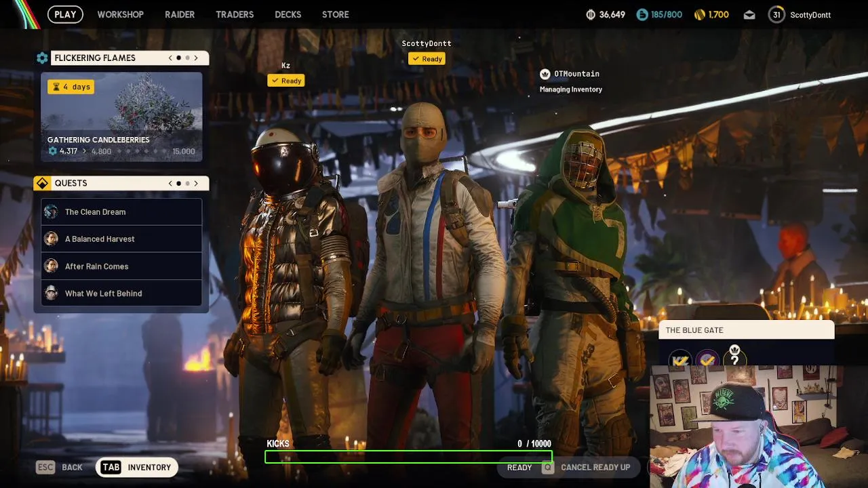Click the 0 / 10000 kicks counter
Viewport: 868px width, 488px height.
coord(534,444)
